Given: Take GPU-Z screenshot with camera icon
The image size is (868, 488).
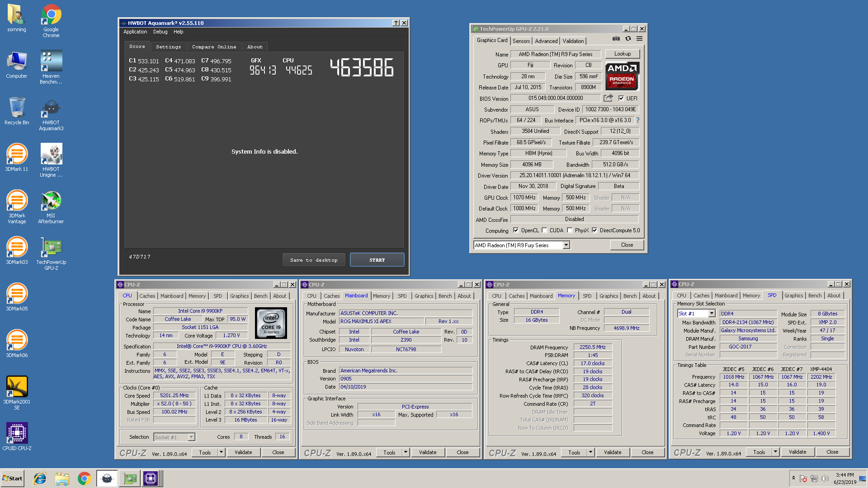Looking at the screenshot, I should tap(616, 39).
